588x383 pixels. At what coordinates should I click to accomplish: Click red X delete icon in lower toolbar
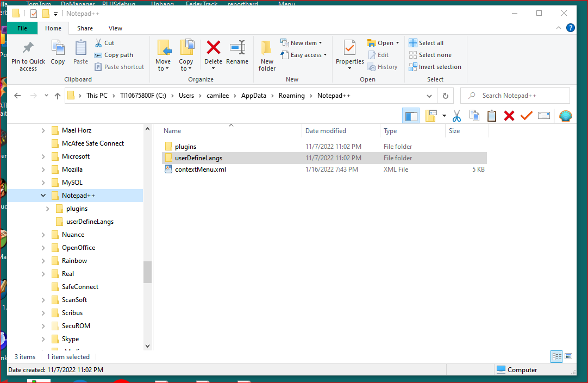click(509, 116)
